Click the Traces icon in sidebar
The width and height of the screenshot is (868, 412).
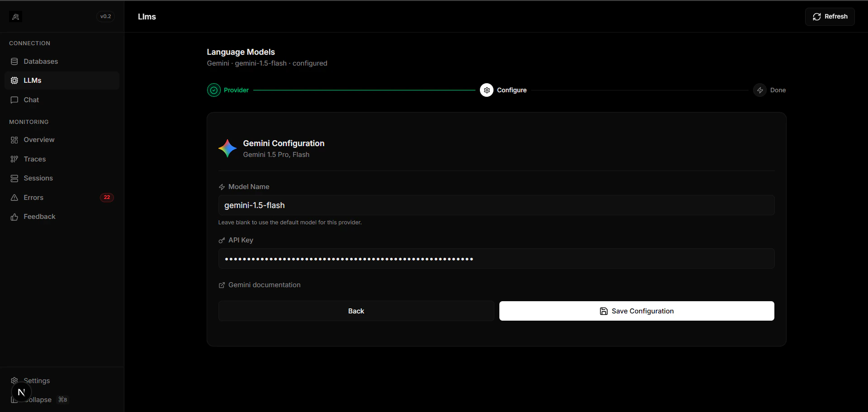point(14,159)
